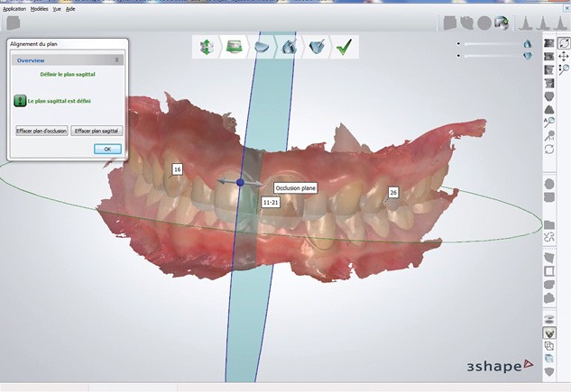Choose the zoom magnifier tool
This screenshot has height=392, width=571.
(563, 69)
